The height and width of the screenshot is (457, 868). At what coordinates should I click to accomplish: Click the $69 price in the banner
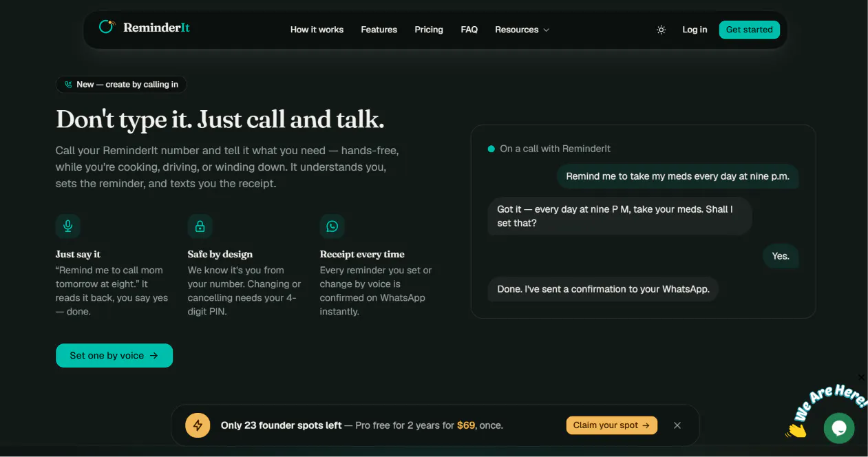tap(466, 425)
